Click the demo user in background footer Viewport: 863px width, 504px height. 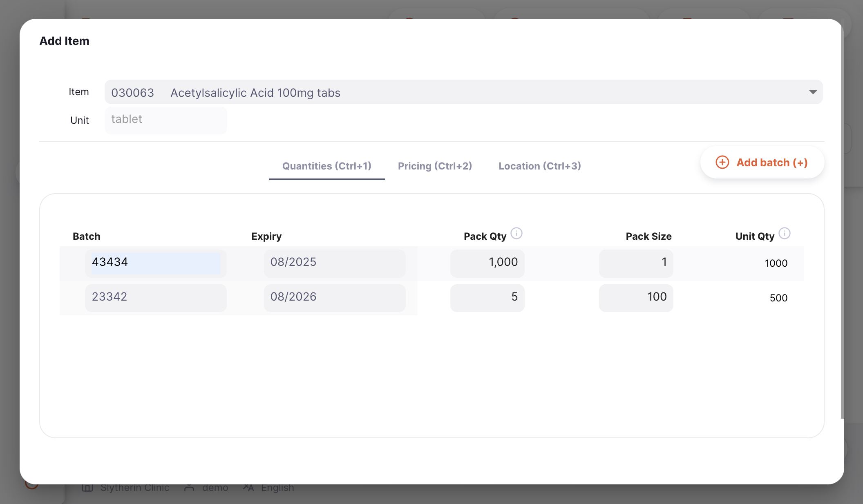point(215,488)
